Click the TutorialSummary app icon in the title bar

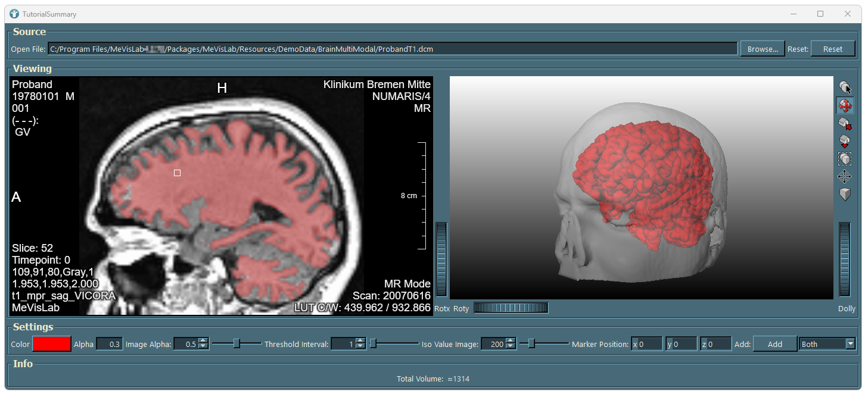pyautogui.click(x=14, y=14)
